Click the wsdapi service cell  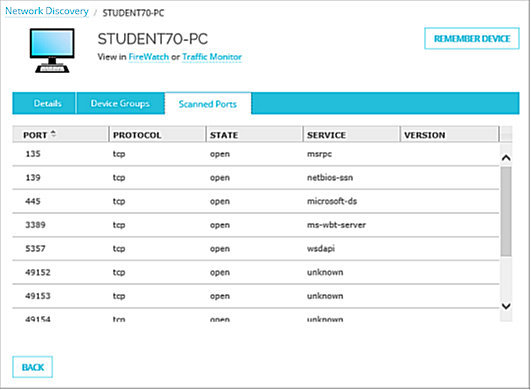click(x=321, y=249)
